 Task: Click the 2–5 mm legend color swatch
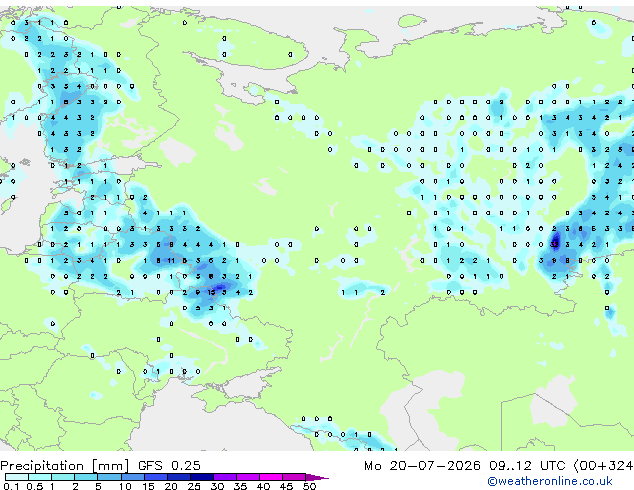point(86,477)
